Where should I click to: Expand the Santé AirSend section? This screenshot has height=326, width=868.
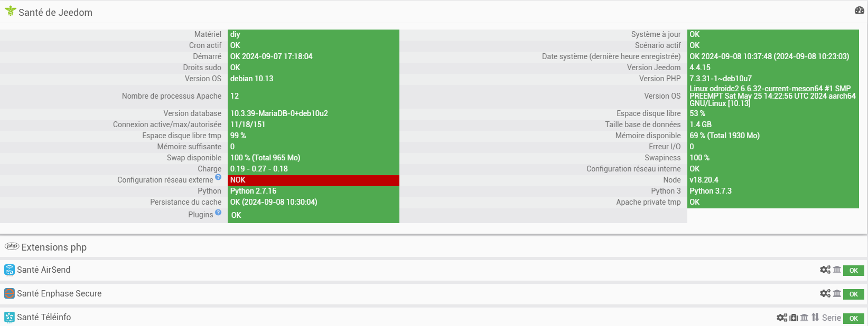click(44, 270)
